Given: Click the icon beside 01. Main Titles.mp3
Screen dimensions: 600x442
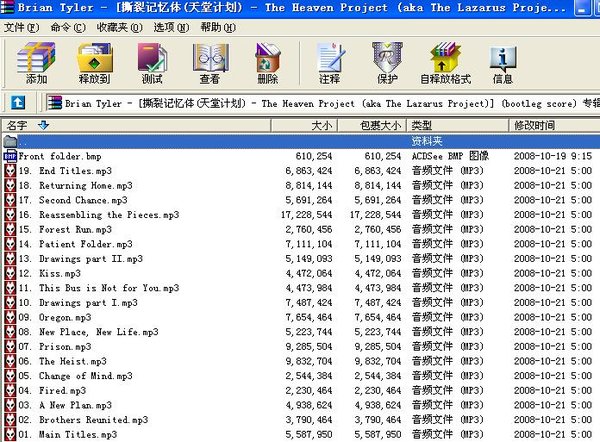Looking at the screenshot, I should [10, 435].
